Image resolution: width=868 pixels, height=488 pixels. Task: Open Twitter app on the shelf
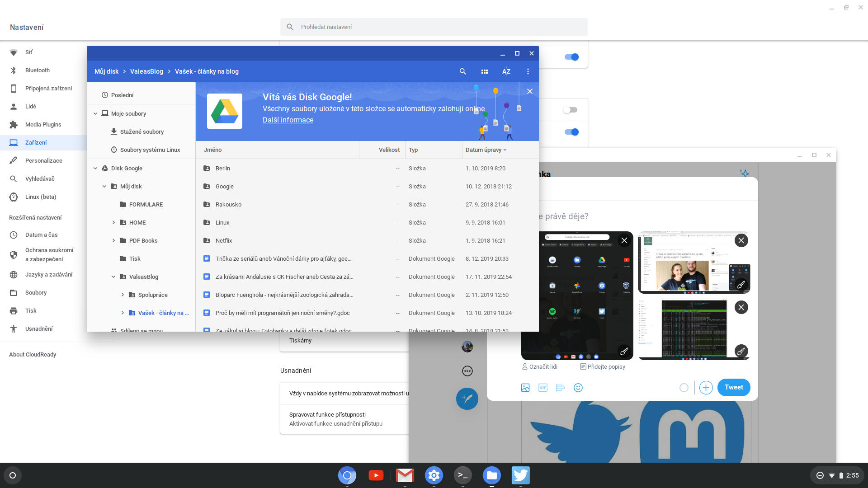click(521, 475)
